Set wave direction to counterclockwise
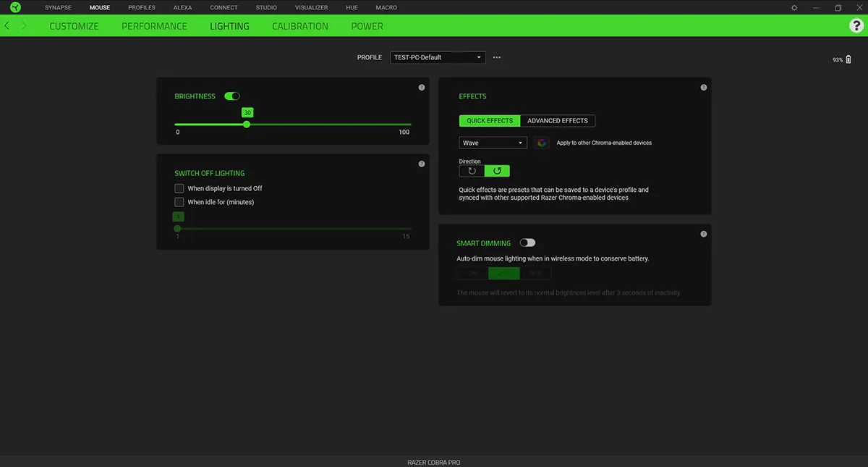Viewport: 868px width, 467px height. 497,171
